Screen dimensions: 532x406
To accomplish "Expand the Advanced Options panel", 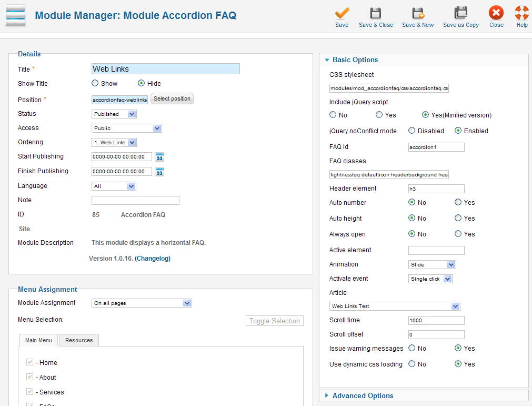I will click(x=362, y=395).
